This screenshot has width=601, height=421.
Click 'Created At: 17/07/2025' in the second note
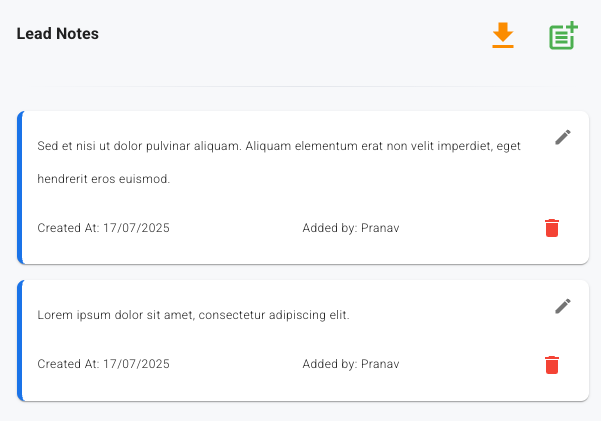pos(104,364)
